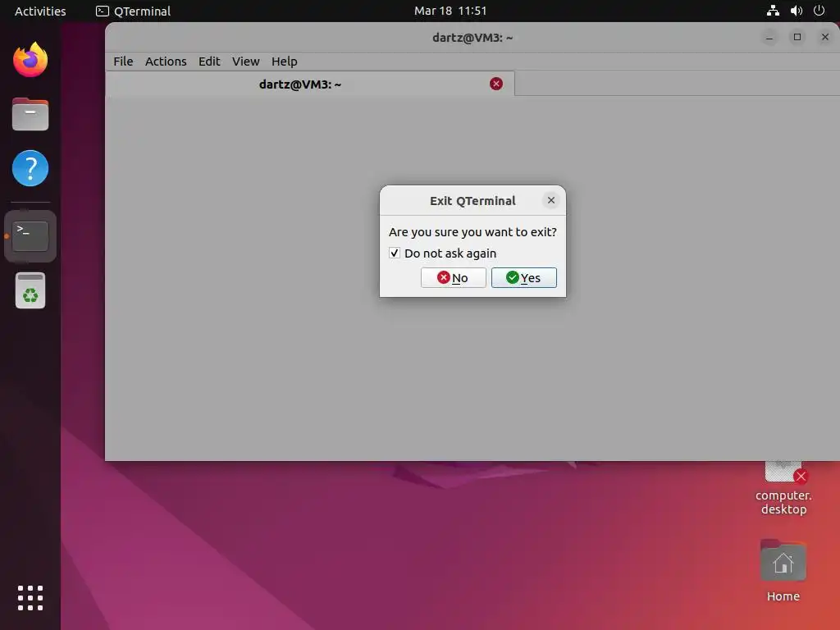The width and height of the screenshot is (840, 630).
Task: Select QTerminal icon in the dock
Action: (30, 236)
